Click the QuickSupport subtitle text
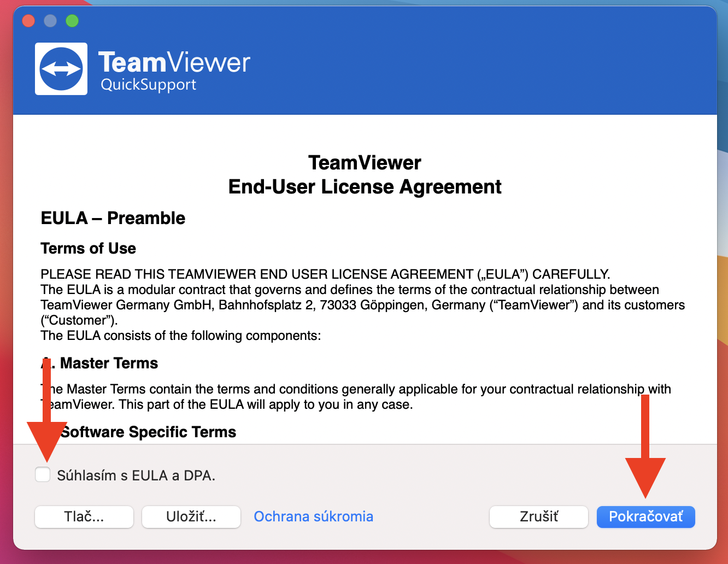Screen dimensions: 728x564 coord(148,85)
